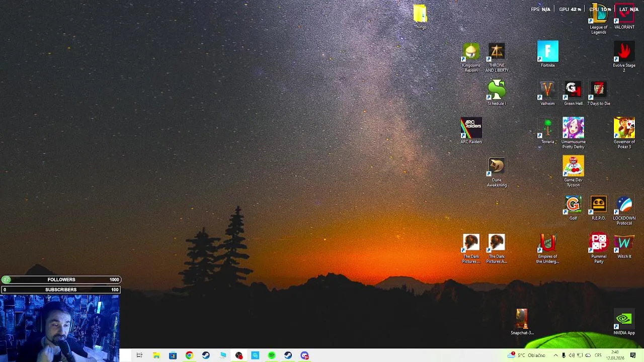Select the Valheim shortcut
Viewport: 644px width, 362px height.
pyautogui.click(x=547, y=93)
